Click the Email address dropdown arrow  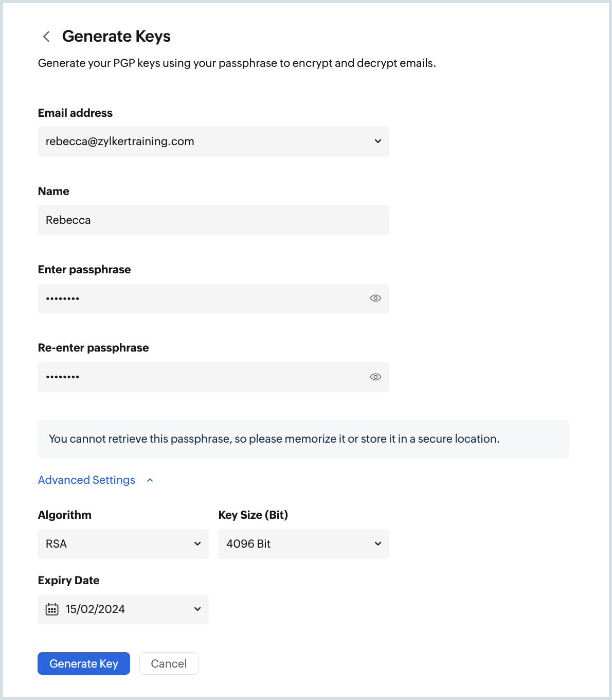pos(378,142)
